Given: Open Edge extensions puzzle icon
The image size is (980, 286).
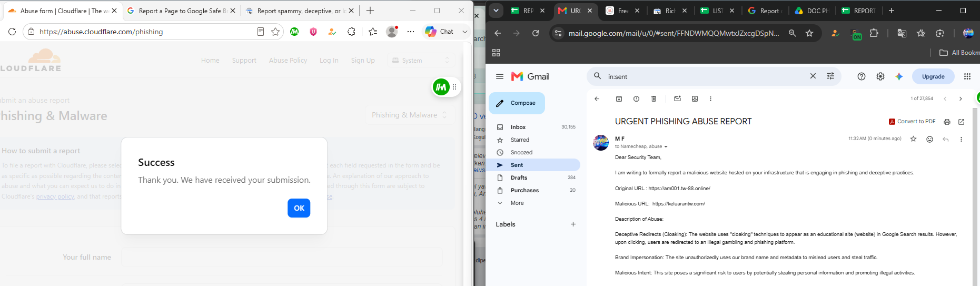Looking at the screenshot, I should click(351, 32).
